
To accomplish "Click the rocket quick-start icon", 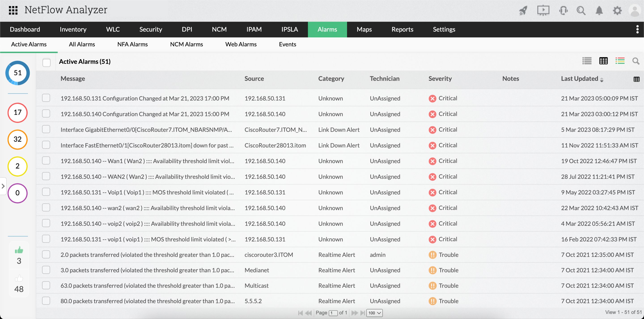I will coord(523,11).
